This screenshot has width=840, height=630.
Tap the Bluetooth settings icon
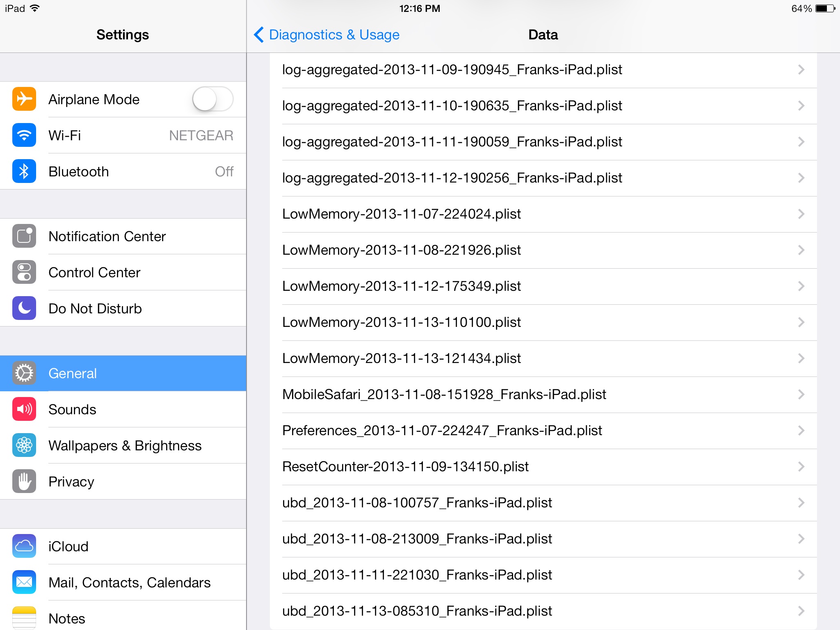point(24,171)
